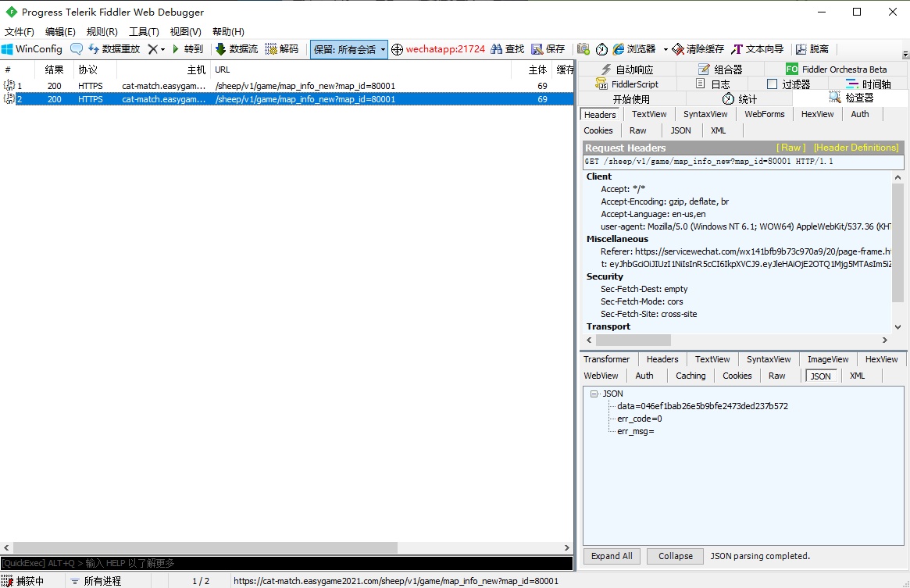
Task: Open the FiddlerScript tab
Action: (626, 84)
